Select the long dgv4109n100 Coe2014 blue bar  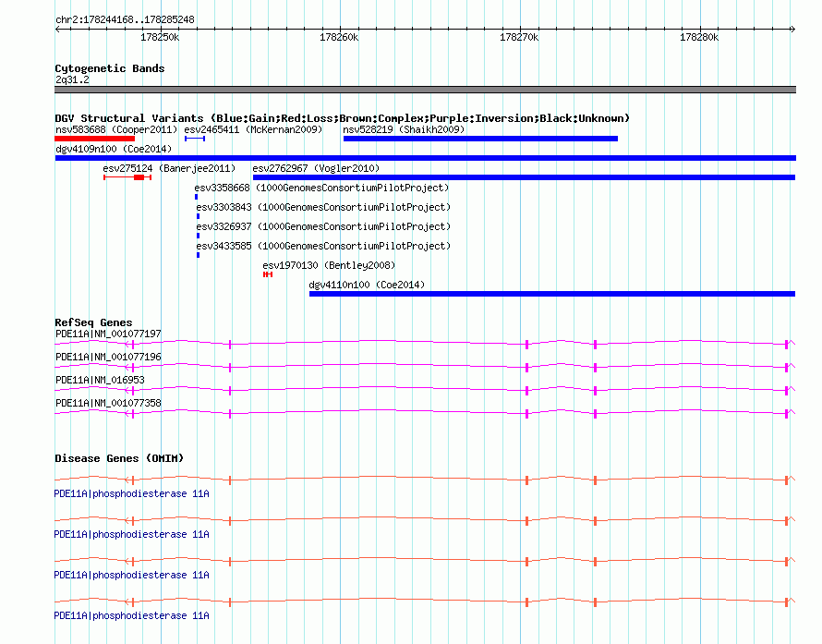tap(425, 158)
